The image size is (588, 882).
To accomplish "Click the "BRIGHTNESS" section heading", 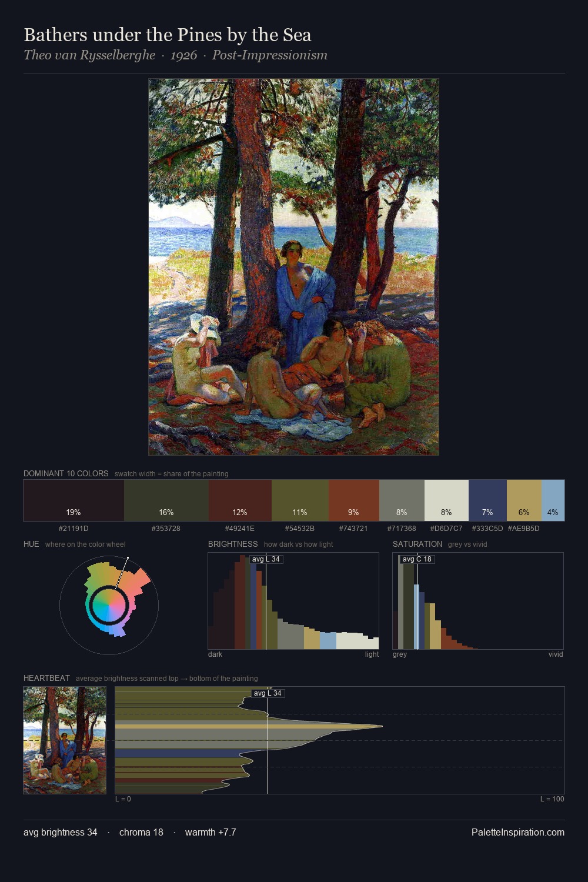I will (x=233, y=544).
